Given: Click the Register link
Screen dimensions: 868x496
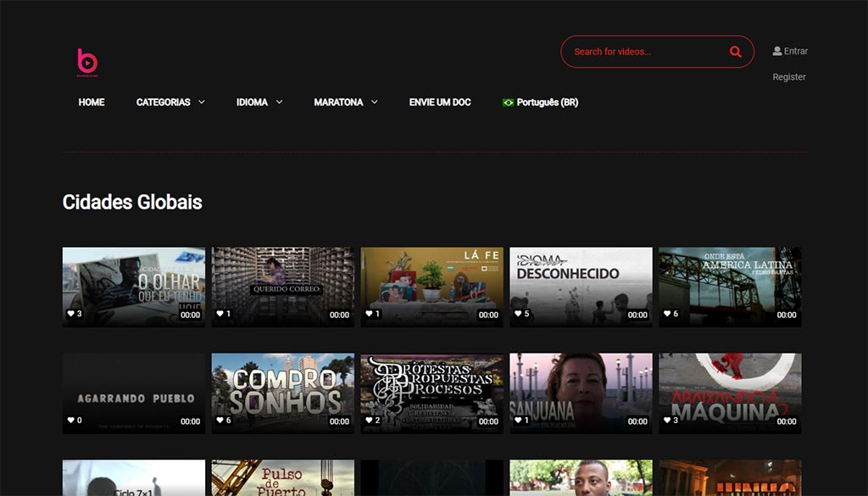Looking at the screenshot, I should click(x=789, y=77).
